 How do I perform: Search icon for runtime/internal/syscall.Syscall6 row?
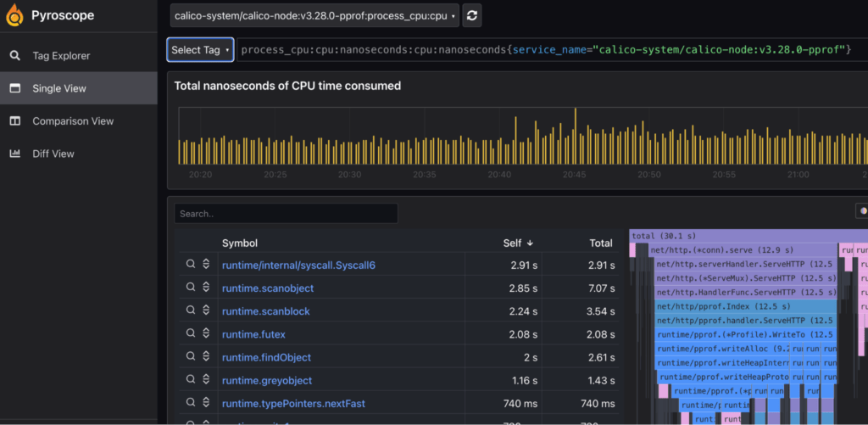click(191, 265)
